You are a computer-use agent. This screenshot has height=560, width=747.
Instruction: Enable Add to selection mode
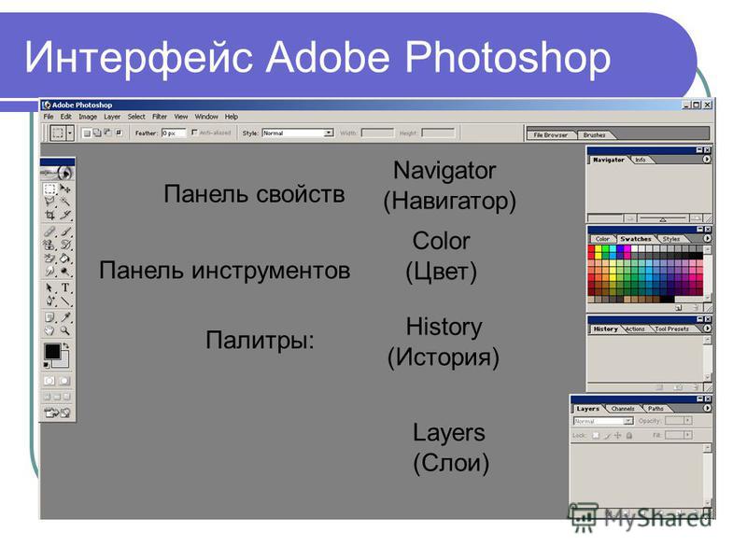pos(97,133)
